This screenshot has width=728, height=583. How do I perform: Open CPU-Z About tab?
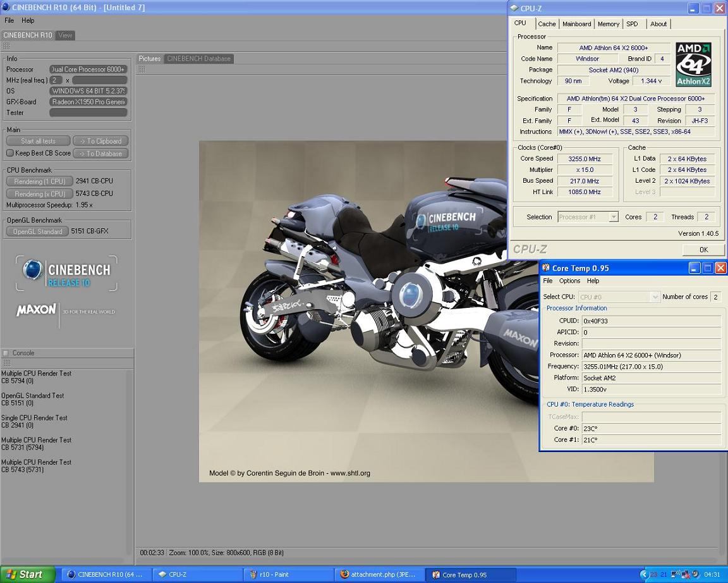coord(658,24)
